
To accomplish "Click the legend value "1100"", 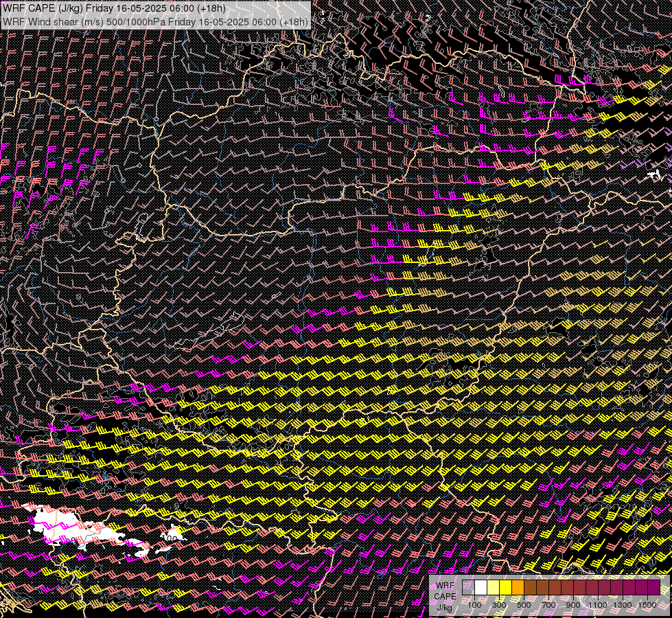I will point(597,605).
